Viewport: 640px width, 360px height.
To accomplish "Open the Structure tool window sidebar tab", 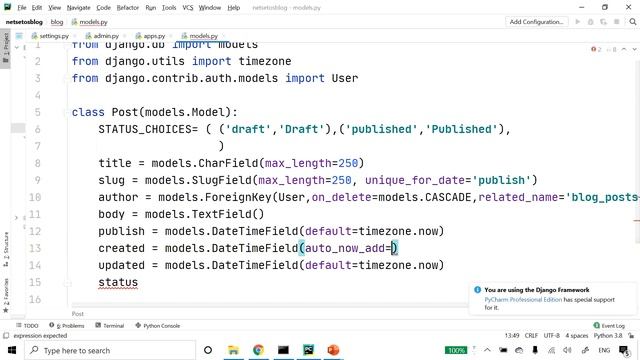I will pos(5,249).
